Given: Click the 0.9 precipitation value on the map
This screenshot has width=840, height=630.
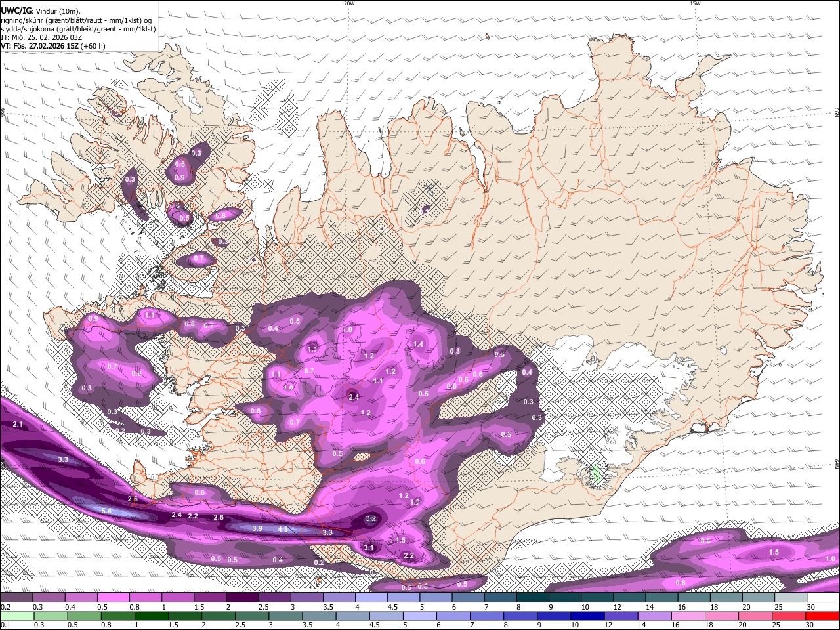Looking at the screenshot, I should point(93,318).
